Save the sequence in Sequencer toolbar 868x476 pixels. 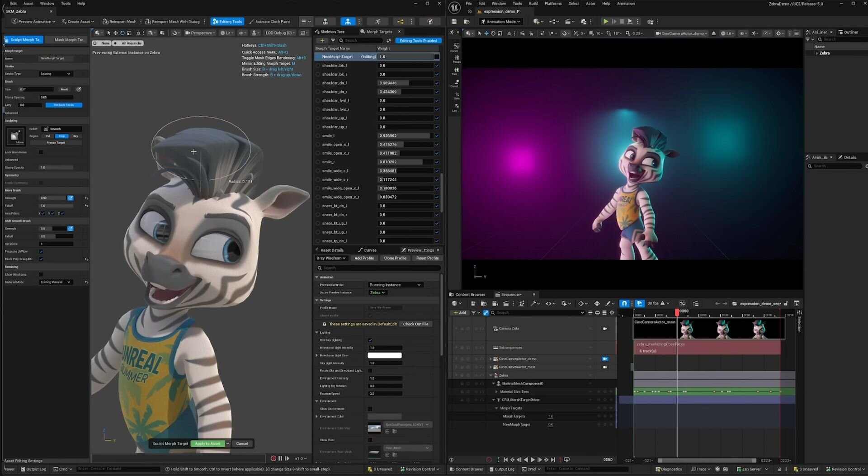[473, 303]
